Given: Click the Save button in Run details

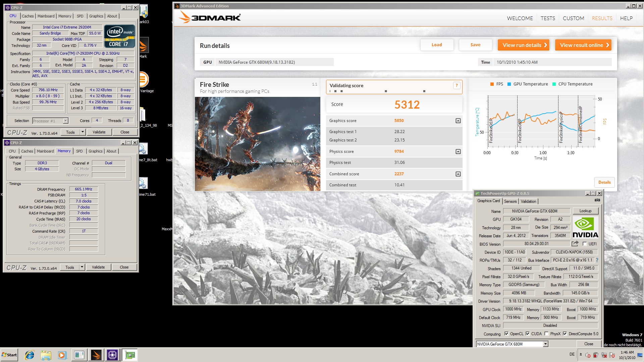Looking at the screenshot, I should [x=475, y=45].
